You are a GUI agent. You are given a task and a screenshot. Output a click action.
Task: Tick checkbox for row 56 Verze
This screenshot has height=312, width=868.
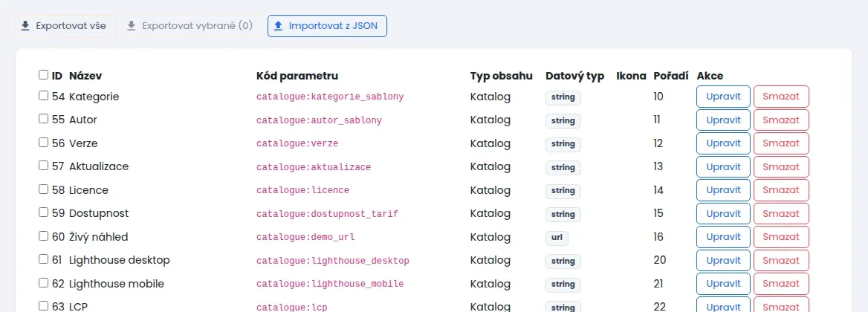44,142
